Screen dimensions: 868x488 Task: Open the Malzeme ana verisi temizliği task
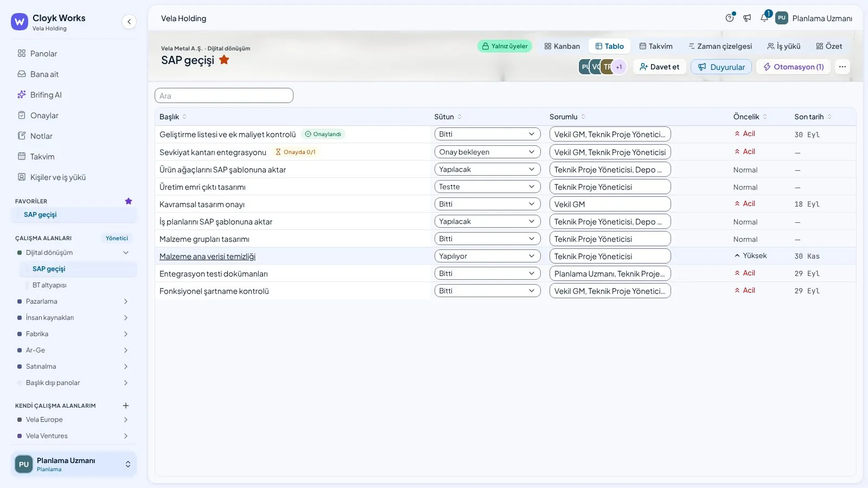(207, 256)
